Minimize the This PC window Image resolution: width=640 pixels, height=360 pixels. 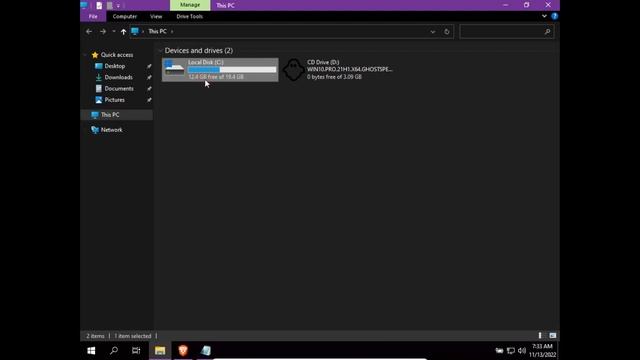coord(505,5)
